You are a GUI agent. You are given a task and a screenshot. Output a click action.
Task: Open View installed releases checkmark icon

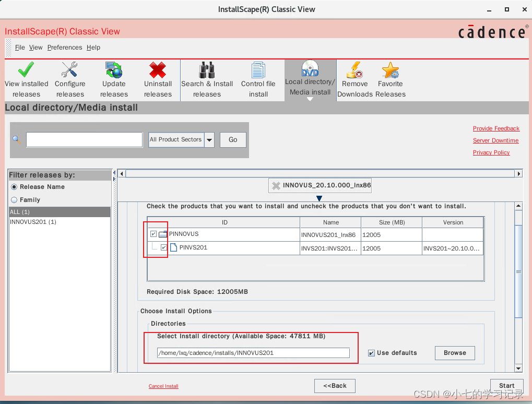26,69
